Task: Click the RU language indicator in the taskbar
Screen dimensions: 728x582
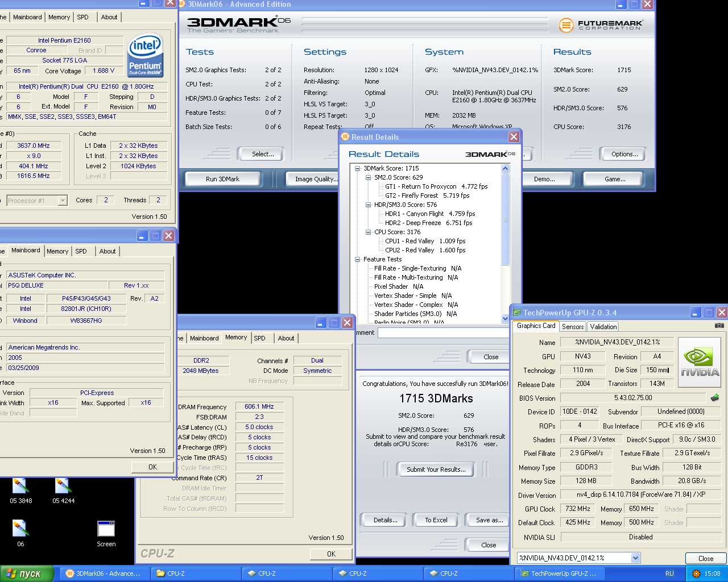Action: click(669, 573)
